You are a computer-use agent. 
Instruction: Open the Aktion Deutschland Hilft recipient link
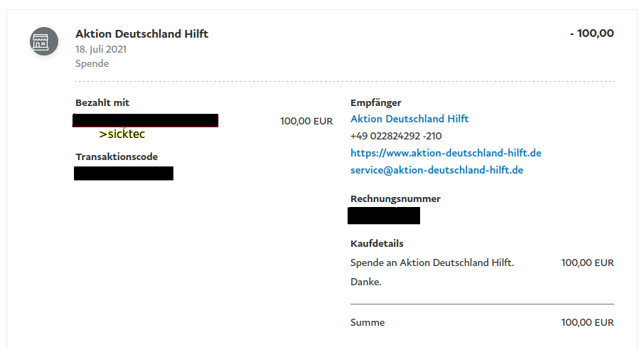[x=409, y=119]
